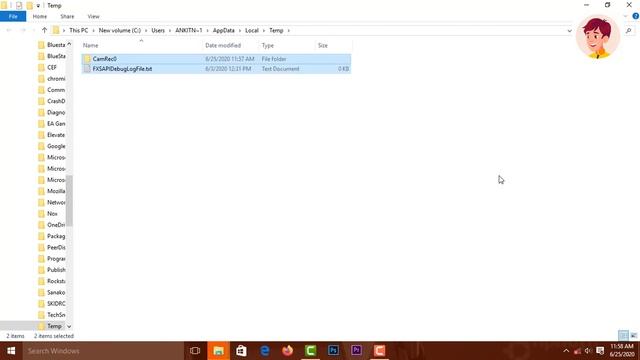
Task: Open the quick access toolbar dropdown
Action: click(38, 6)
